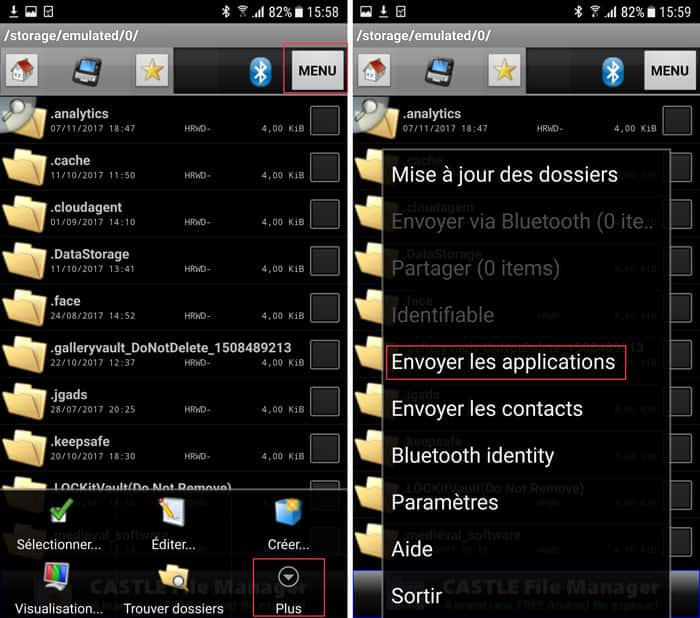
Task: Tap the battery indicator in left status bar
Action: tap(299, 12)
